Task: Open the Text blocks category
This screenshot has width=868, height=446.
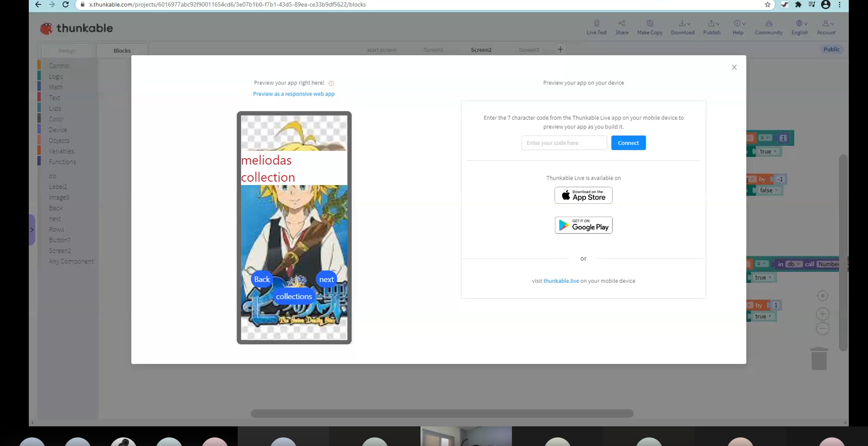Action: tap(54, 98)
